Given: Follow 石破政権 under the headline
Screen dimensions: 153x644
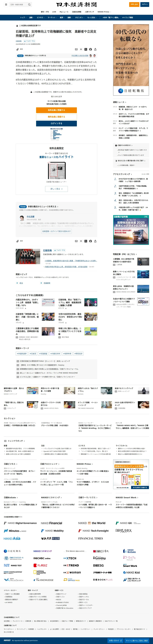Looking at the screenshot, I should point(29,41).
